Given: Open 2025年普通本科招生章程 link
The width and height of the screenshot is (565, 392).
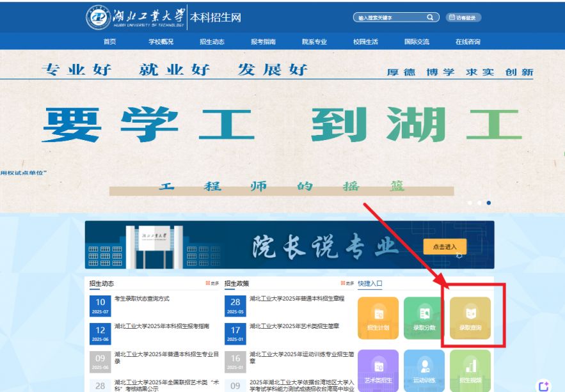Looking at the screenshot, I should (x=297, y=299).
